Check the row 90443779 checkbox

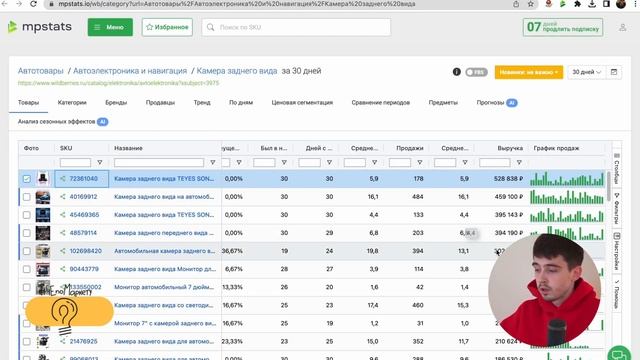click(27, 269)
